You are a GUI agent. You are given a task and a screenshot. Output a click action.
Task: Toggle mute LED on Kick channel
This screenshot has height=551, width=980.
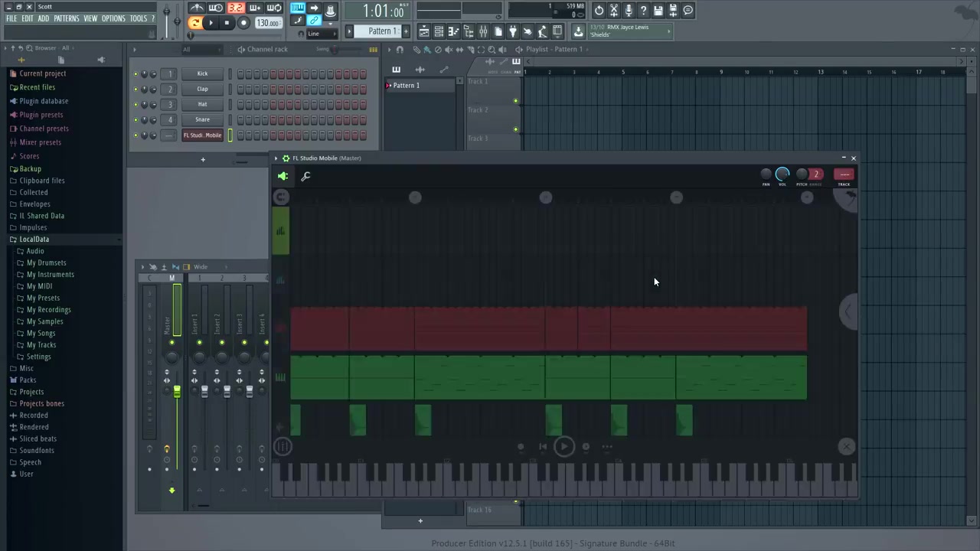(x=136, y=74)
